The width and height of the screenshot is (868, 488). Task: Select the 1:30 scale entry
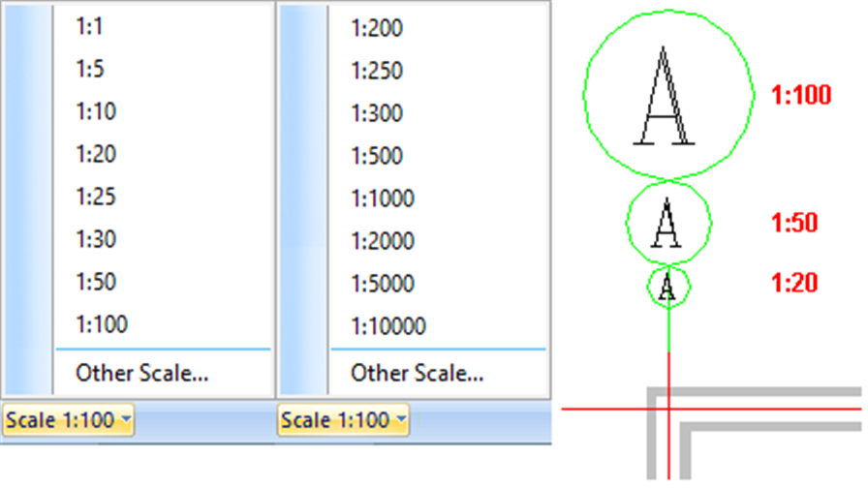coord(96,239)
